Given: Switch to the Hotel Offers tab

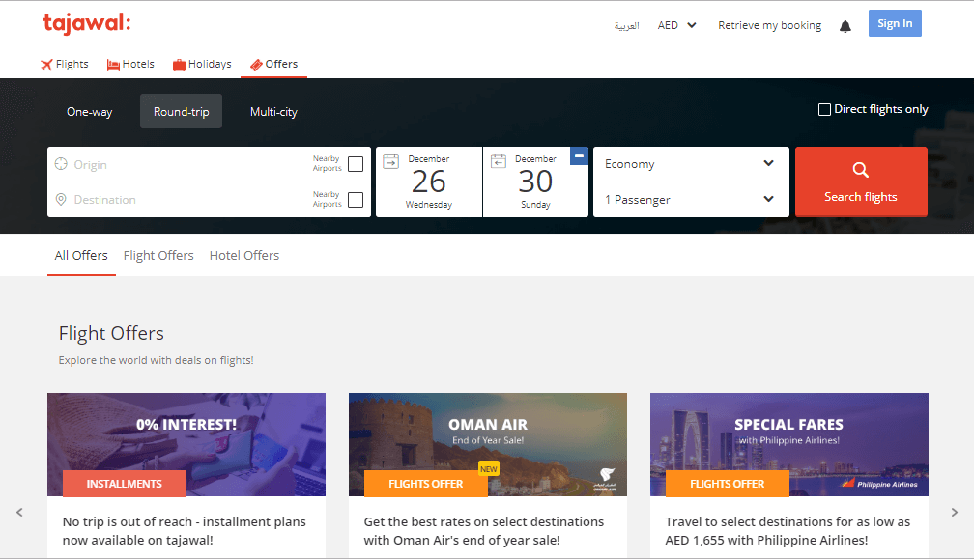Looking at the screenshot, I should [244, 256].
